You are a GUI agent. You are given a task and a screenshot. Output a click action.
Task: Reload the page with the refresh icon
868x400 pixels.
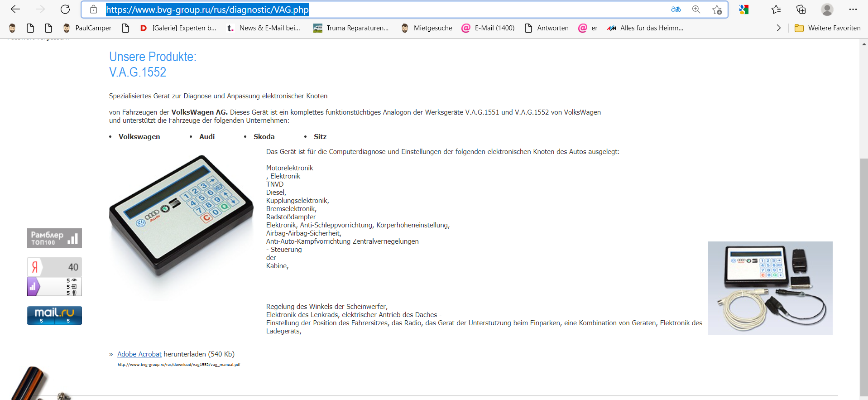[65, 9]
